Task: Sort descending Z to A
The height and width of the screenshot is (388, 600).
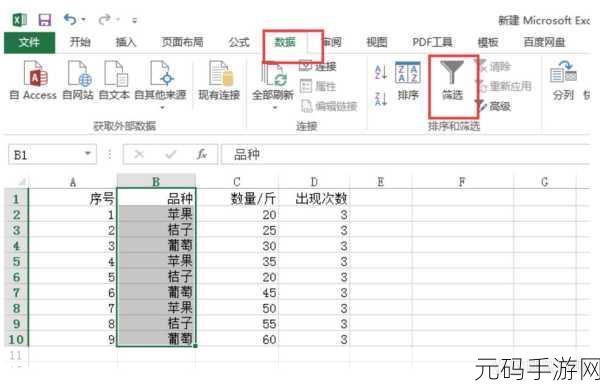Action: (x=381, y=99)
